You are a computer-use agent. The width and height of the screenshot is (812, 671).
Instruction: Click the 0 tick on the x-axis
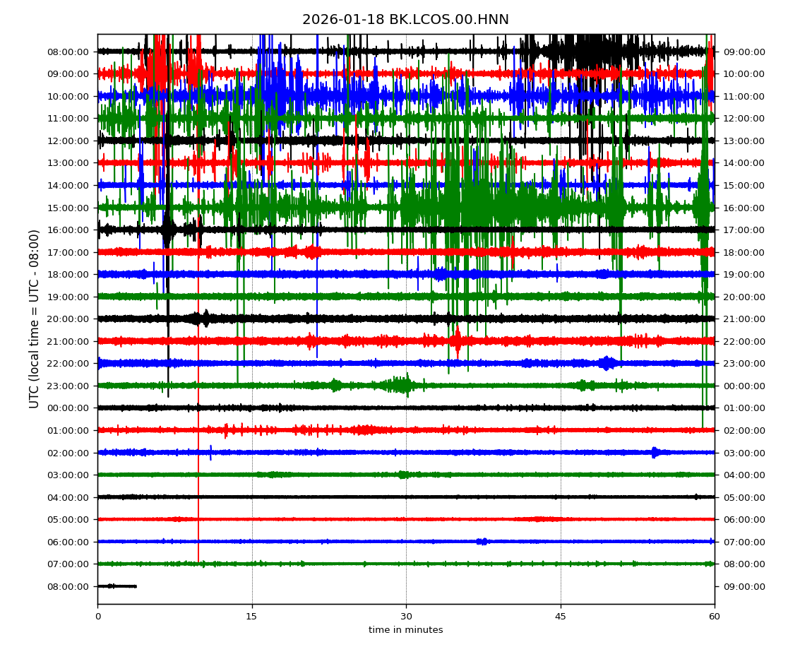pos(97,617)
